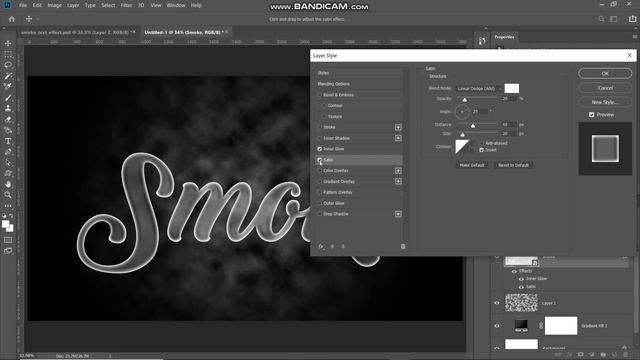
Task: Uncheck the Satin effect checkbox
Action: (x=320, y=160)
